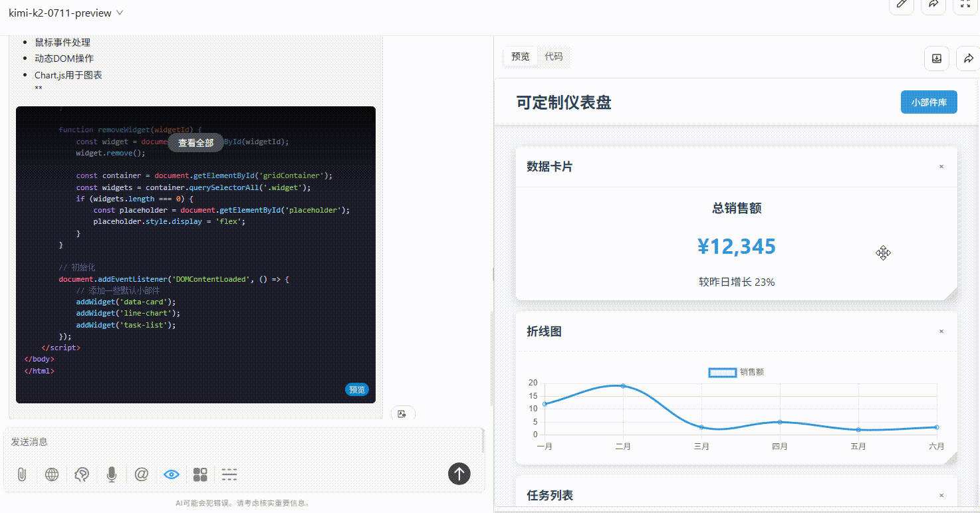Click the 二月 data point on the line chart

coord(623,385)
